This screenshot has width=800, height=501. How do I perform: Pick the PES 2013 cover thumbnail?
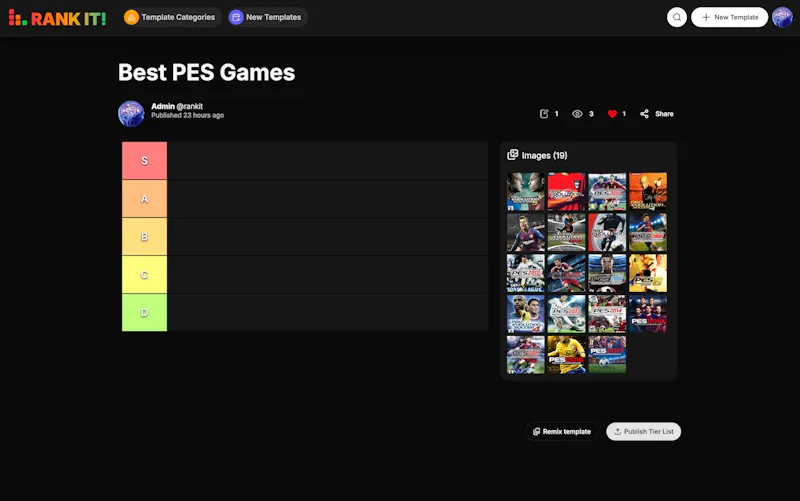(x=566, y=314)
